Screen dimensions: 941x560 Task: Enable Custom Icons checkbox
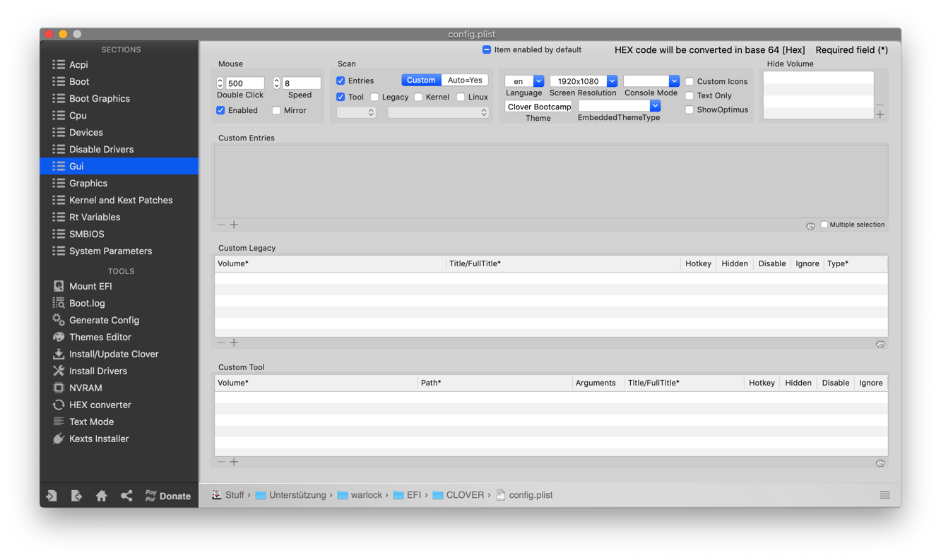[x=690, y=81]
